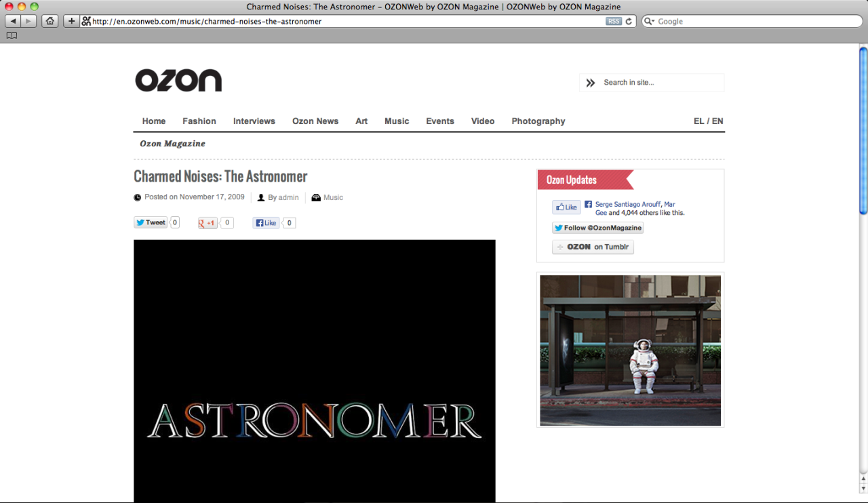
Task: Click the vertical scrollbar thumb
Action: [x=863, y=131]
